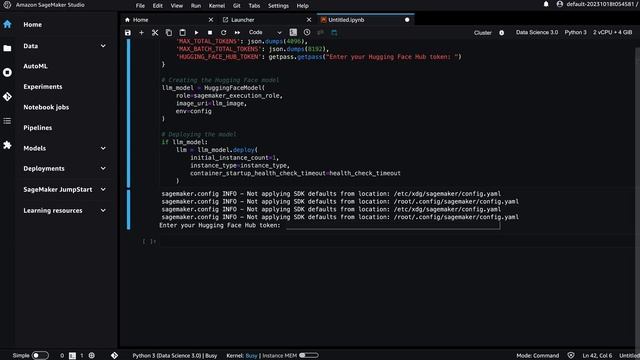The width and height of the screenshot is (640, 360).
Task: Switch to the Untitled.ipynb tab
Action: click(x=365, y=20)
